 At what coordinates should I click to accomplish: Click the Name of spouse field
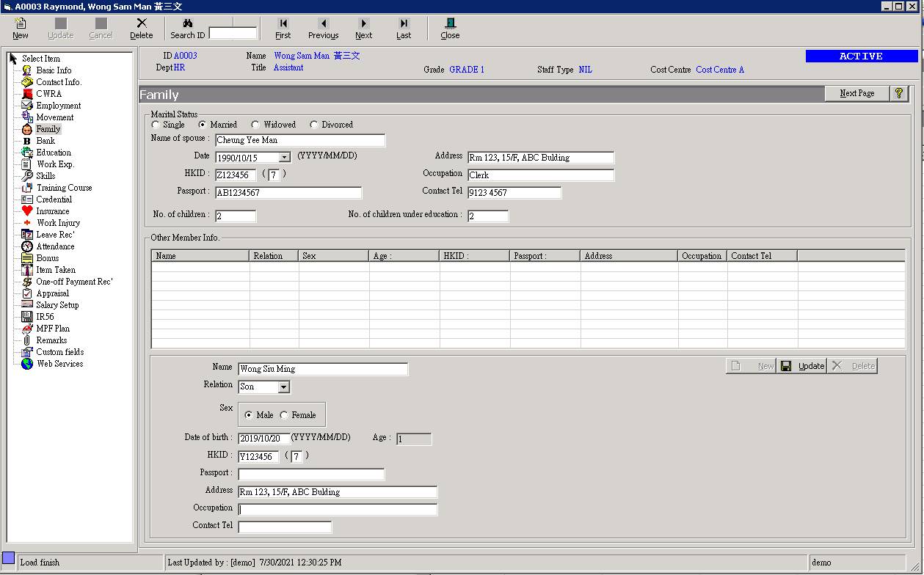tap(299, 140)
